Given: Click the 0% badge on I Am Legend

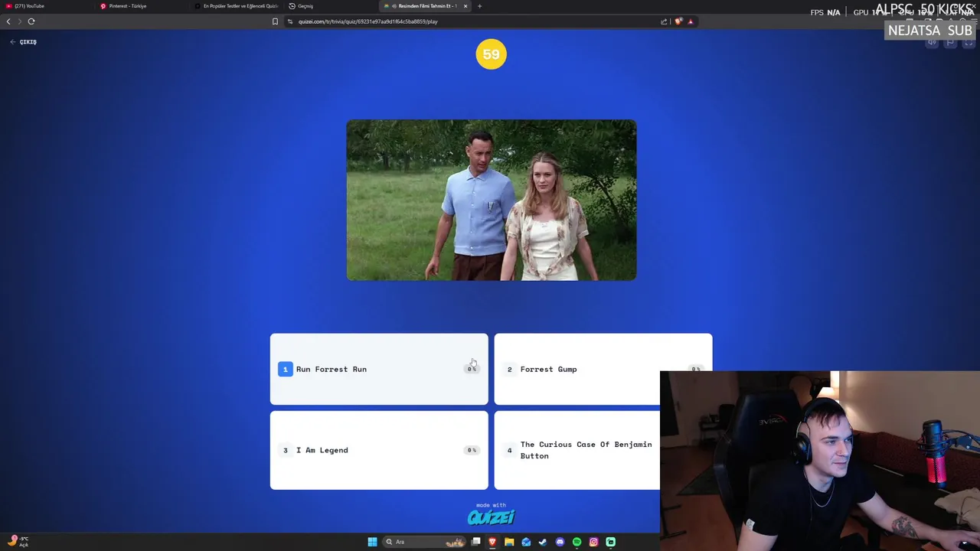Looking at the screenshot, I should [472, 450].
